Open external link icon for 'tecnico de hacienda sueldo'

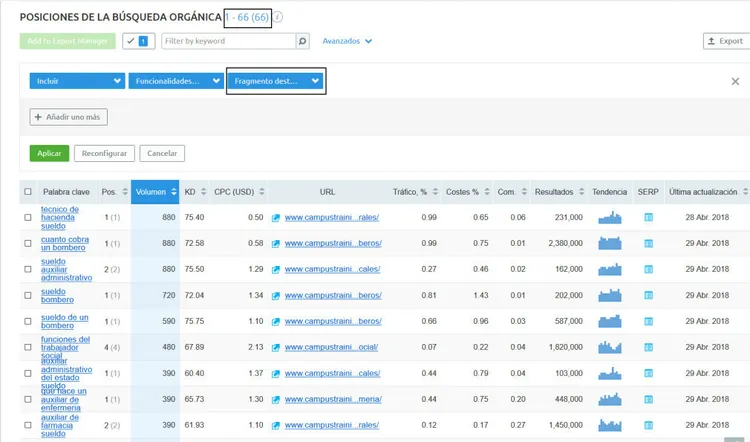point(276,218)
